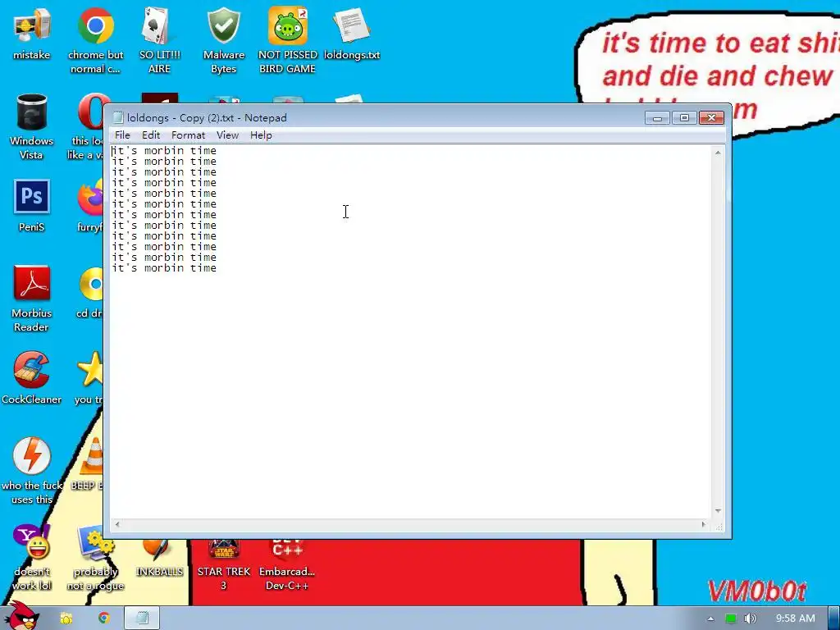Open the INKBALLS desktop icon
Viewport: 840px width, 630px height.
point(159,559)
